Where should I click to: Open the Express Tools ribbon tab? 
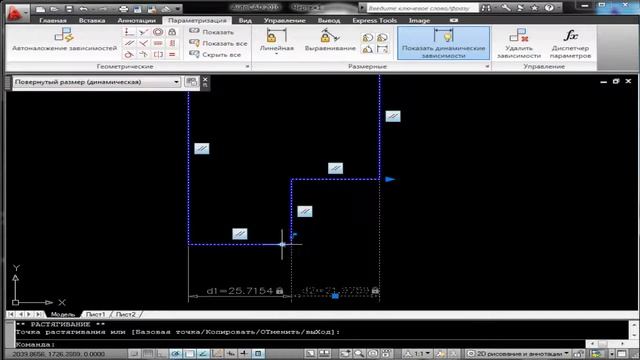[374, 20]
